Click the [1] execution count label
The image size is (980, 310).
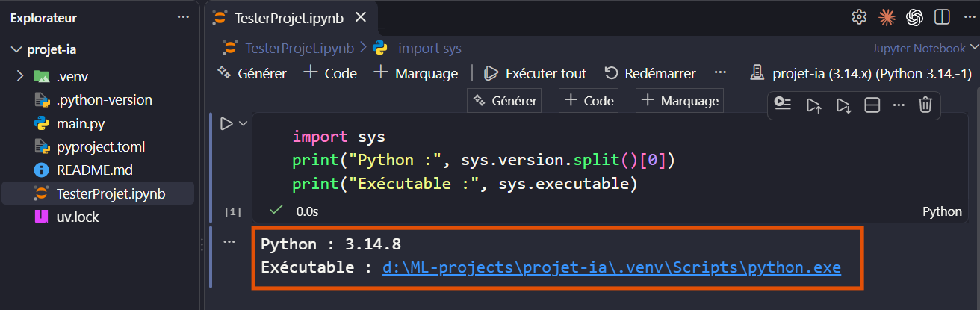coord(233,212)
